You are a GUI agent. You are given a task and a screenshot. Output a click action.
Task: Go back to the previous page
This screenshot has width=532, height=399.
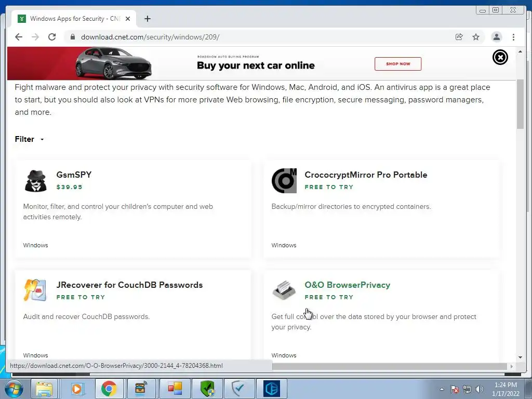tap(19, 37)
